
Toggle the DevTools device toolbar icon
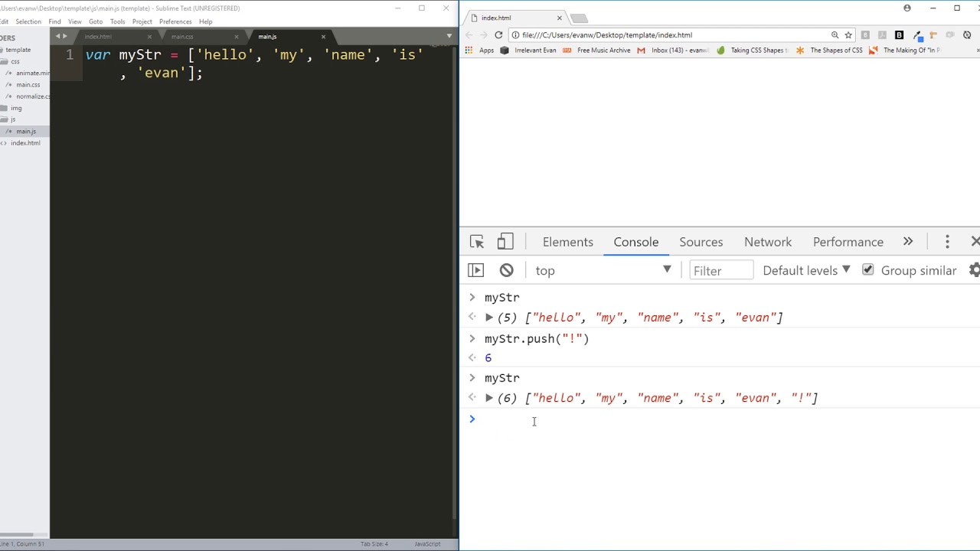pos(505,242)
